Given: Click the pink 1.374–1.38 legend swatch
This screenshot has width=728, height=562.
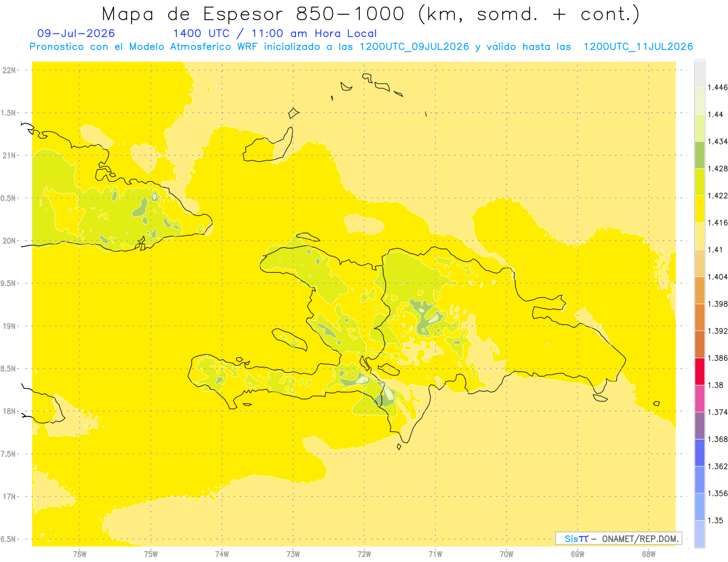Looking at the screenshot, I should pyautogui.click(x=699, y=398).
